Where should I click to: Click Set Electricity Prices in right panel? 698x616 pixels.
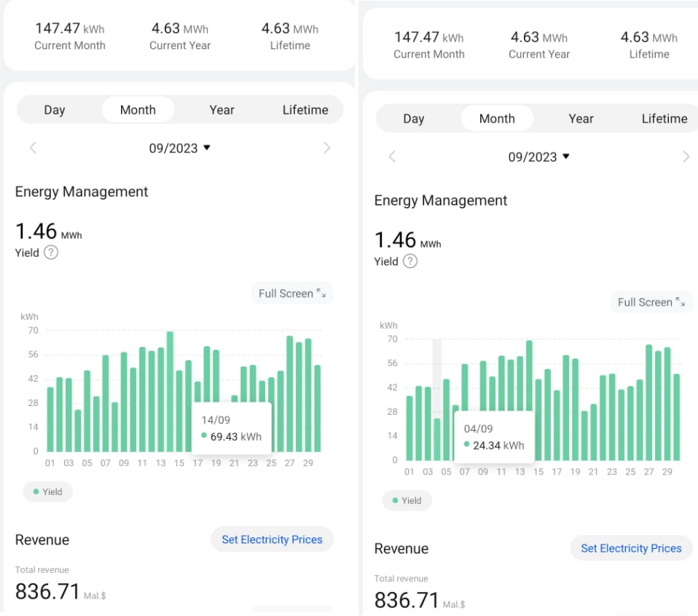[x=631, y=548]
